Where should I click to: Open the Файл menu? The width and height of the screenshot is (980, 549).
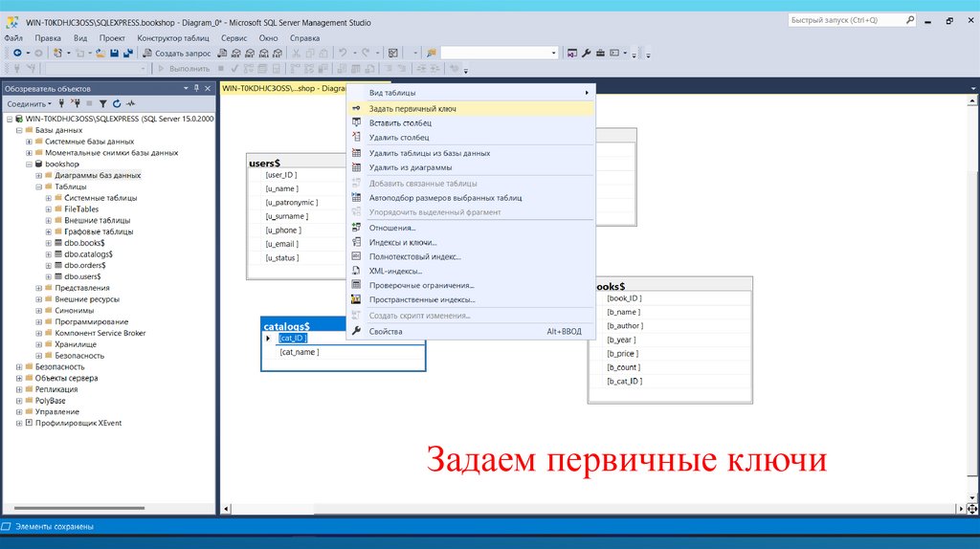pos(13,38)
